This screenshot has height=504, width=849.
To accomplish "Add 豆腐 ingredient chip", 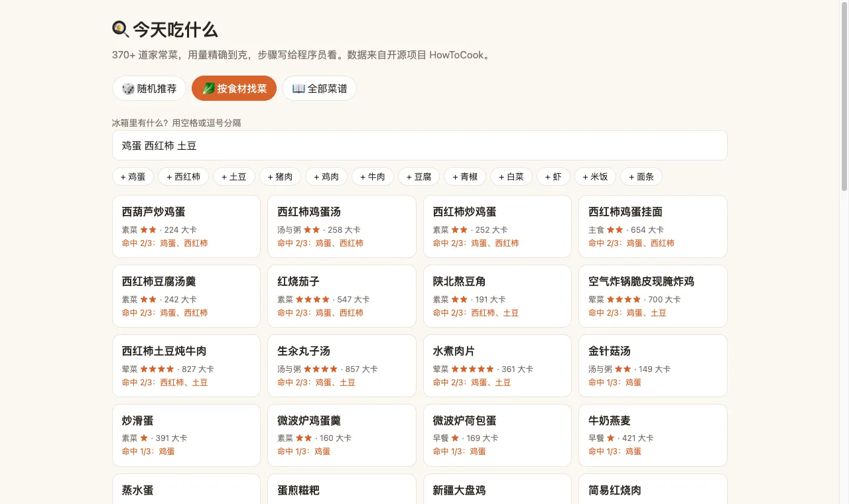I will [419, 176].
